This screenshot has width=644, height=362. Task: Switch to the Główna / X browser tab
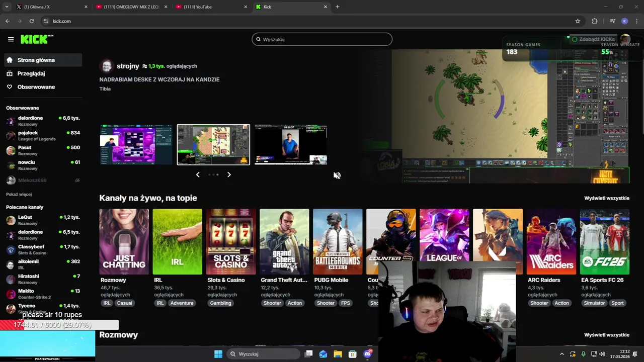coord(52,7)
